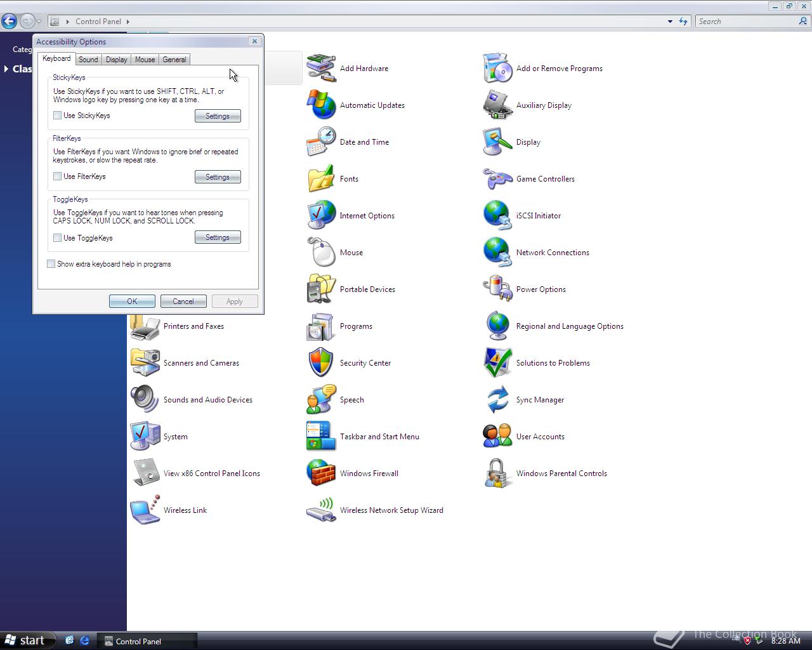The height and width of the screenshot is (650, 812).
Task: Open Automatic Updates icon
Action: click(x=321, y=105)
